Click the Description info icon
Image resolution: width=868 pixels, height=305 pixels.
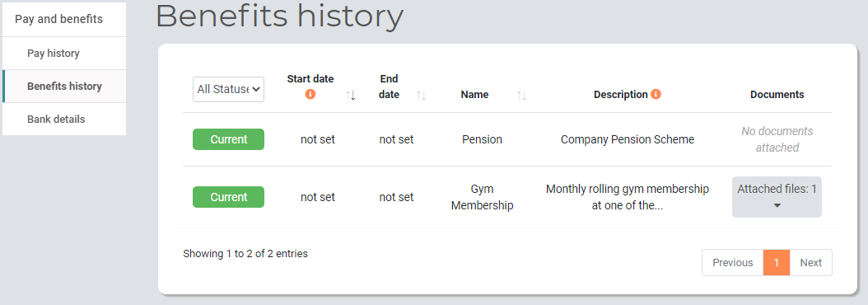tap(656, 94)
